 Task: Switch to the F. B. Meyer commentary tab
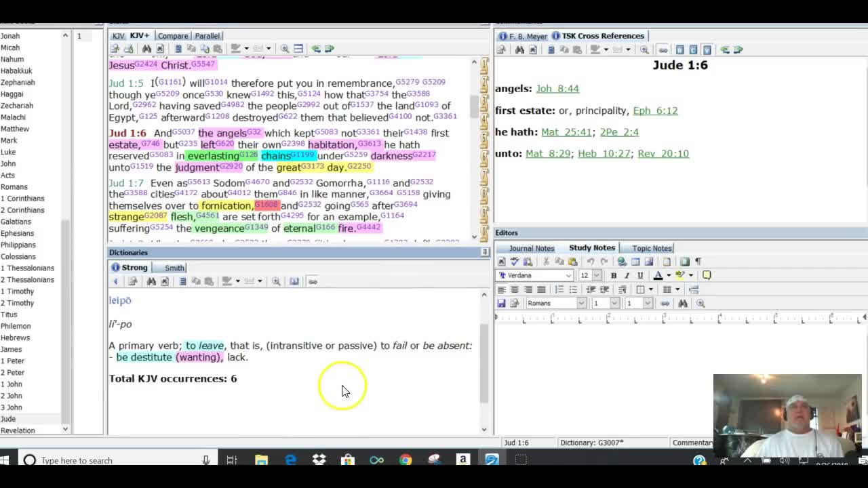coord(522,36)
